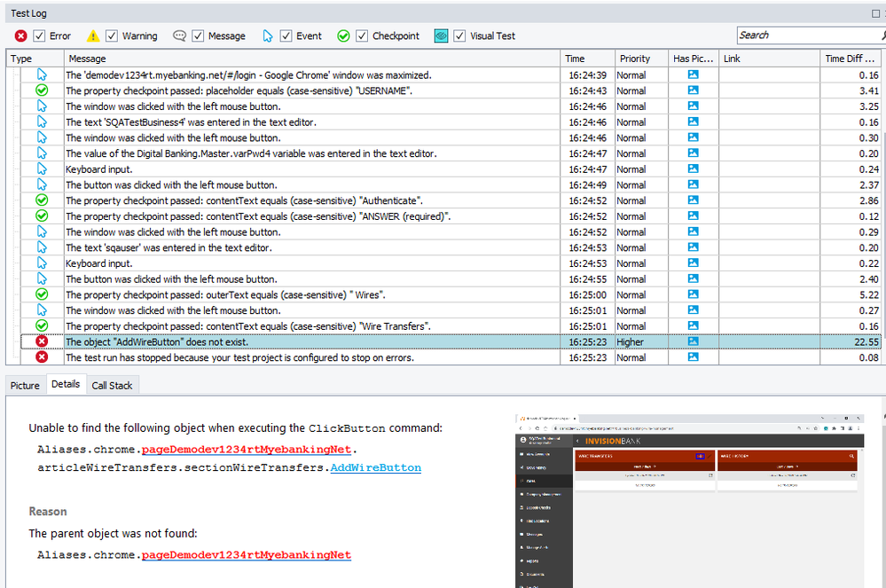Sort by the Time column header
The height and width of the screenshot is (588, 886).
pos(576,59)
